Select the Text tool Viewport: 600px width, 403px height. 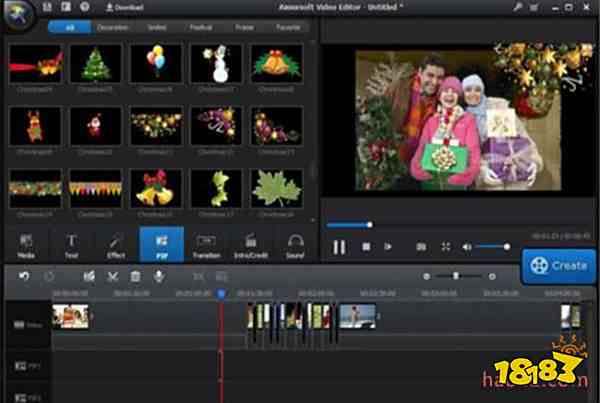pyautogui.click(x=72, y=245)
